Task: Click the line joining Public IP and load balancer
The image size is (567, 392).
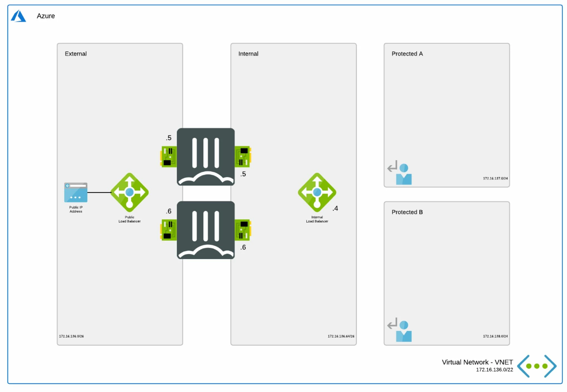Action: click(x=99, y=192)
